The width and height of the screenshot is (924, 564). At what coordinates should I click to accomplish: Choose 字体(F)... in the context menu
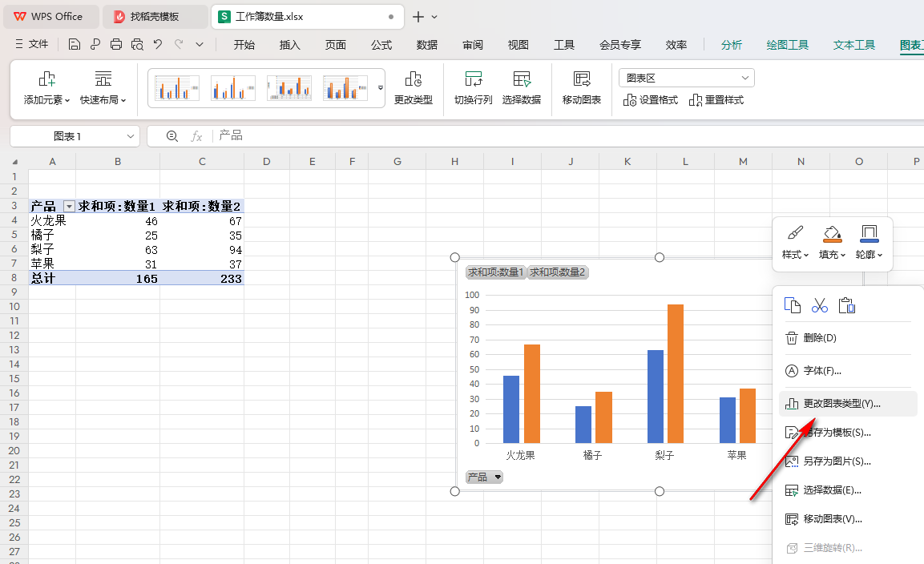coord(848,371)
